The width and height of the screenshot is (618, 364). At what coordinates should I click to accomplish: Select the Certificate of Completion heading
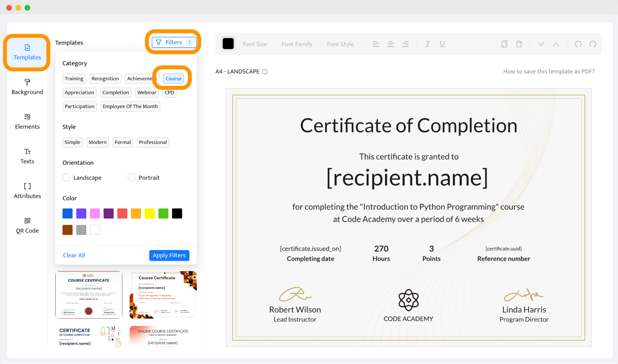(x=408, y=126)
